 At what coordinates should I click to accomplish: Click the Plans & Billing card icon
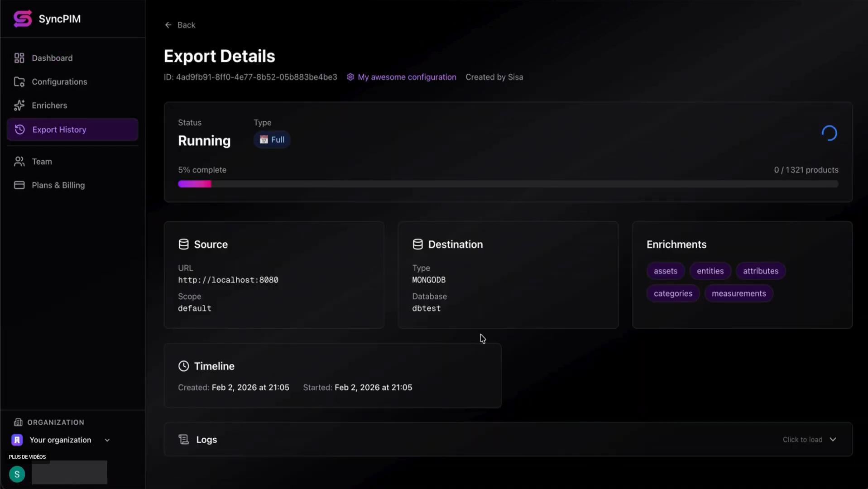point(19,185)
